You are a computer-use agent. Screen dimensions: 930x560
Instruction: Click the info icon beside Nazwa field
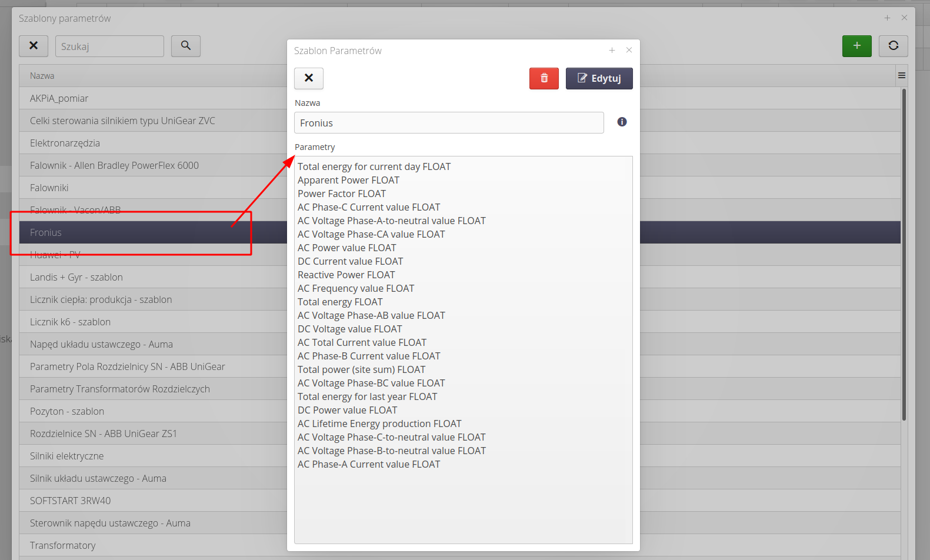(x=622, y=122)
